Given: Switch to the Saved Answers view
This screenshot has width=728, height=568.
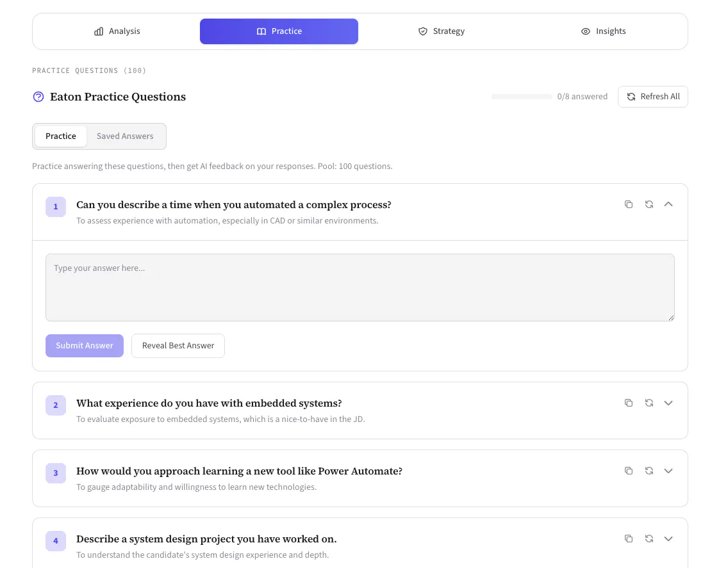Looking at the screenshot, I should tap(125, 136).
